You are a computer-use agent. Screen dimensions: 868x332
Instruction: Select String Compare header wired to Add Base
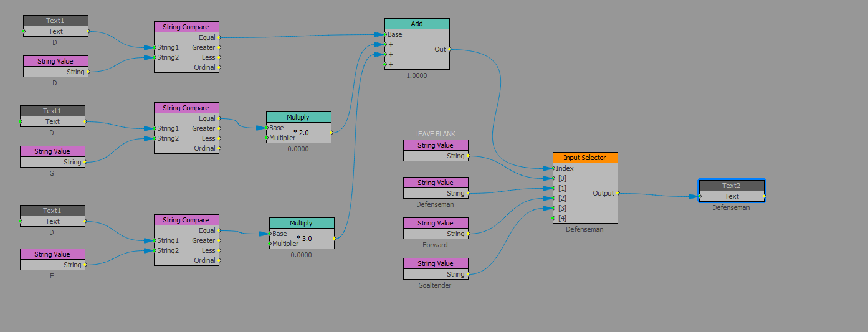pyautogui.click(x=186, y=27)
